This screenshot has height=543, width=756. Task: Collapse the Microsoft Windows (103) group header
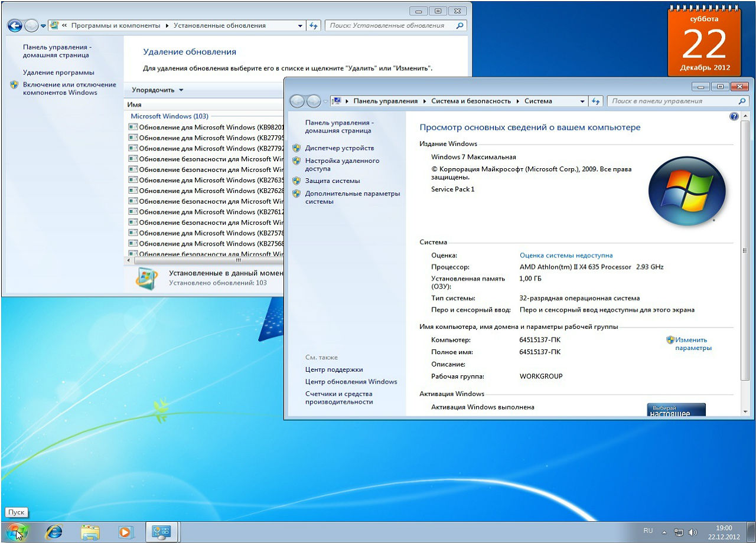pos(169,116)
